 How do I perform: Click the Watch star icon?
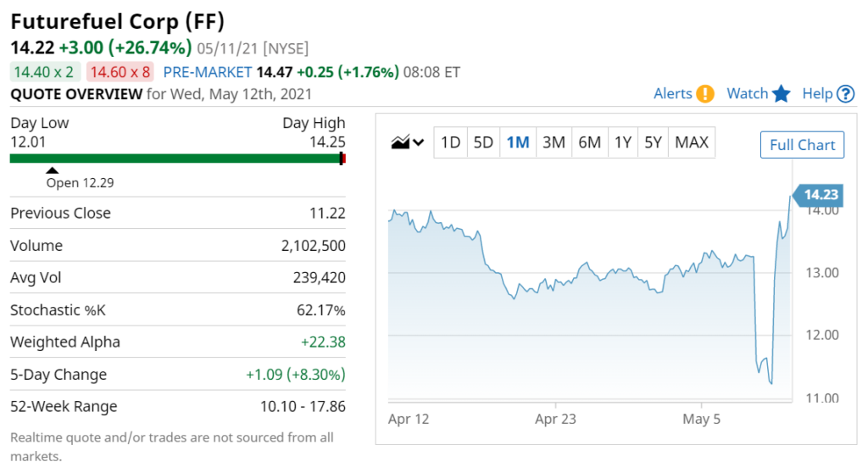[781, 93]
